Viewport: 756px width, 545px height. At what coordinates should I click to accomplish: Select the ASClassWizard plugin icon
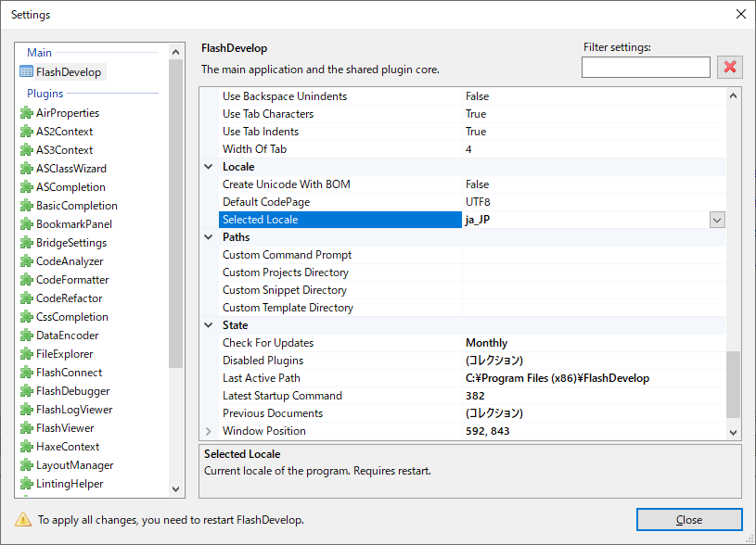26,169
